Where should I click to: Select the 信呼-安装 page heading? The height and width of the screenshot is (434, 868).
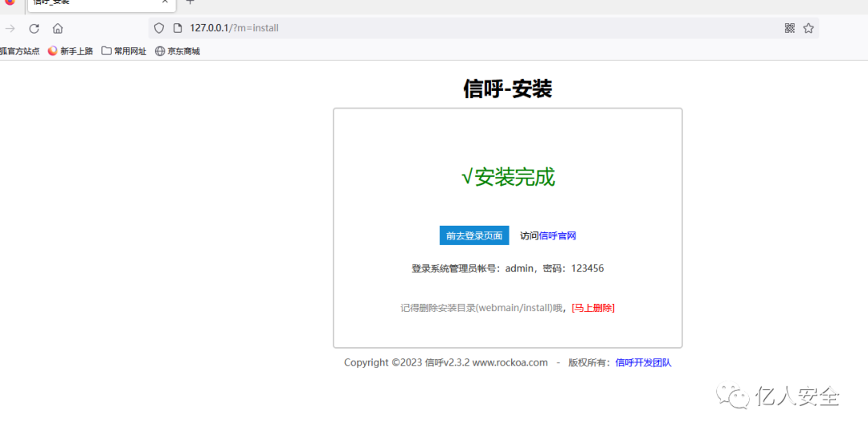tap(508, 89)
